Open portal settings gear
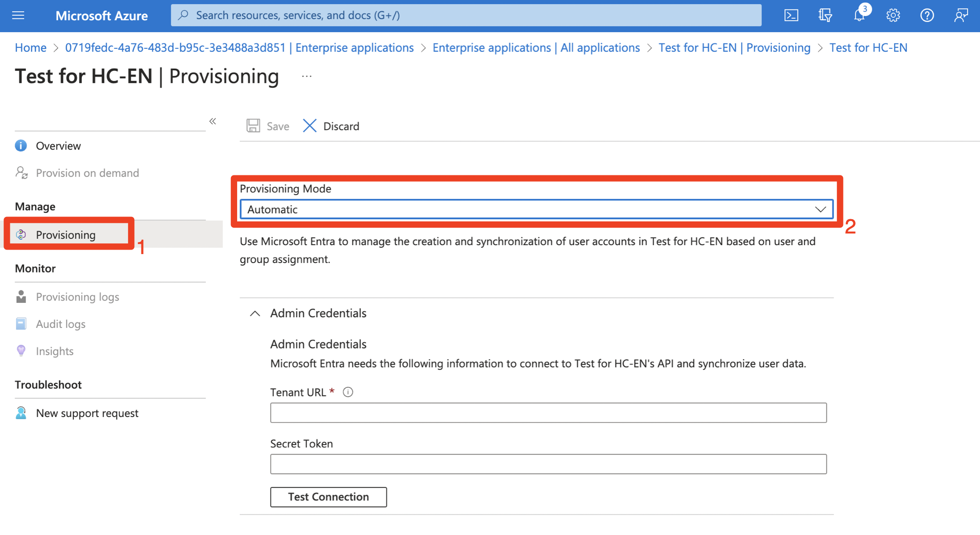This screenshot has height=535, width=980. (x=893, y=16)
